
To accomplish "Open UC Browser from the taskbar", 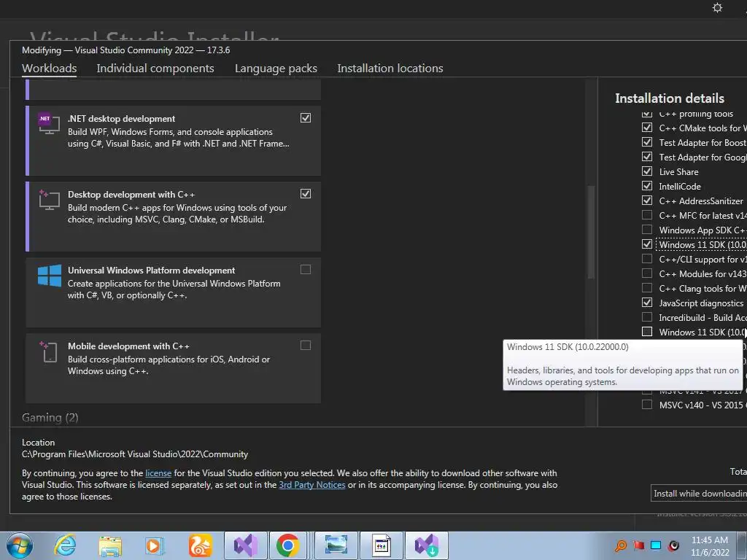I will [x=200, y=545].
